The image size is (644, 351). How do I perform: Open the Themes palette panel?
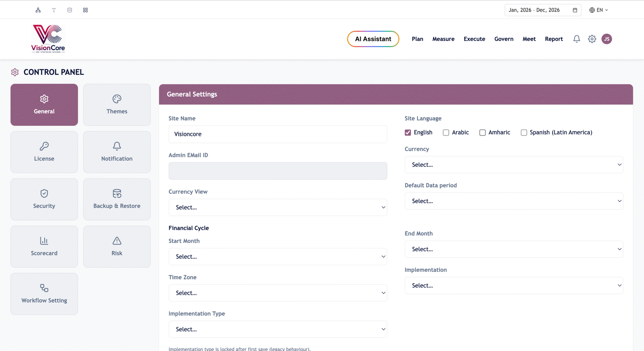[117, 105]
